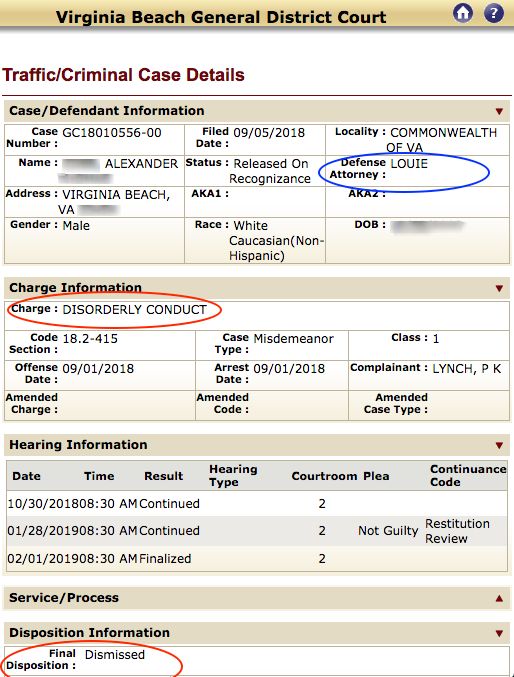
Task: Select the 01/28/2019 hearing row
Action: click(257, 531)
